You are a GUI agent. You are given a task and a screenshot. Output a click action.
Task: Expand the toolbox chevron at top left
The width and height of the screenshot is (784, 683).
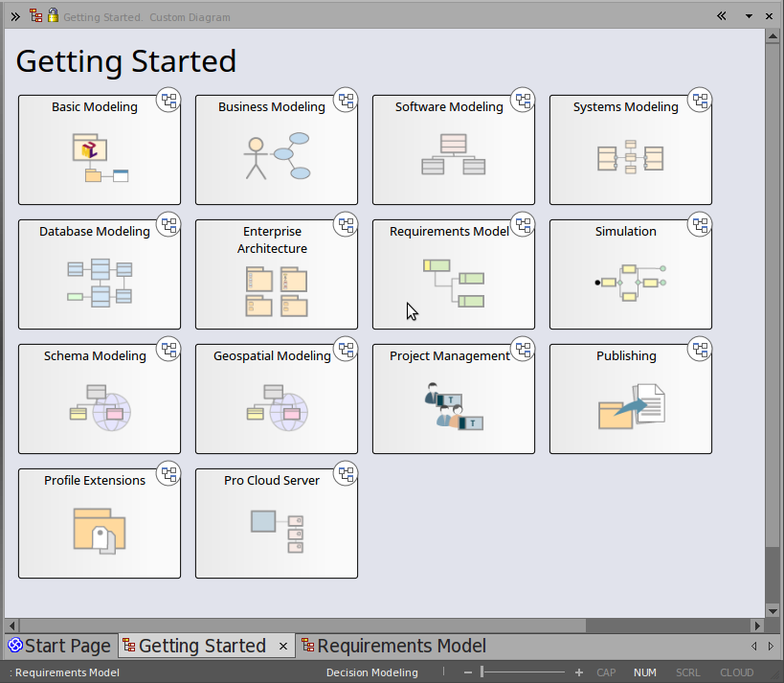pos(14,16)
